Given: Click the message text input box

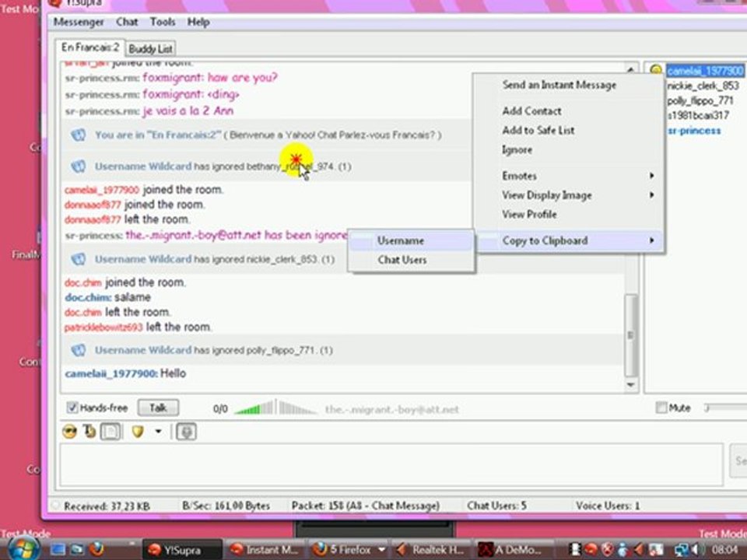Looking at the screenshot, I should 391,464.
